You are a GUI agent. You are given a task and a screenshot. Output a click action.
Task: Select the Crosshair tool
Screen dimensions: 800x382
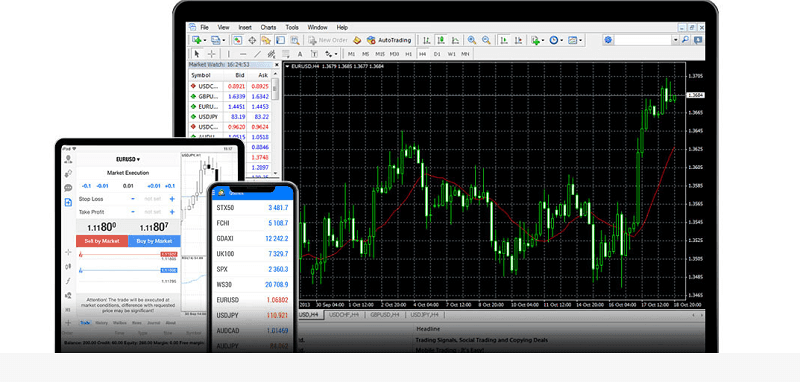[211, 54]
